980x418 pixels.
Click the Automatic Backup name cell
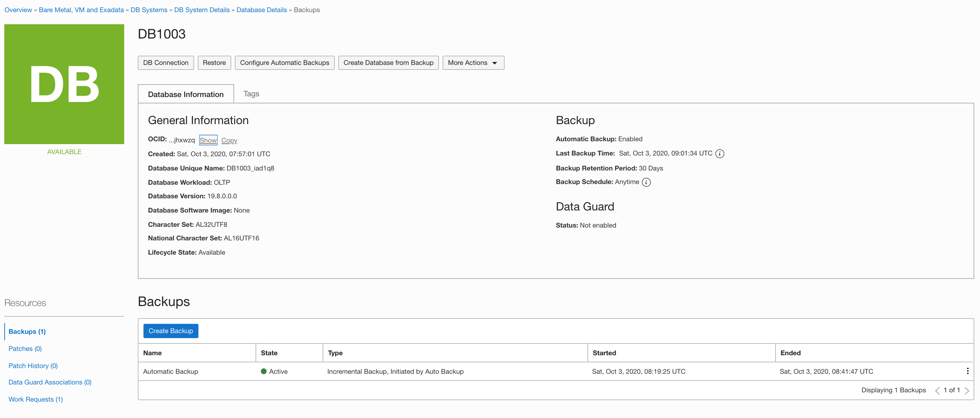point(171,372)
